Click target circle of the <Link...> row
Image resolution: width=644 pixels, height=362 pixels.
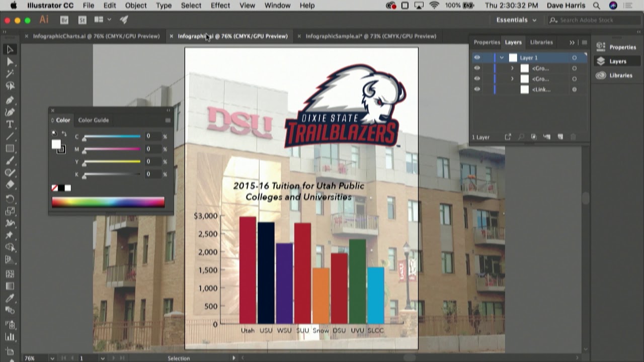tap(574, 89)
